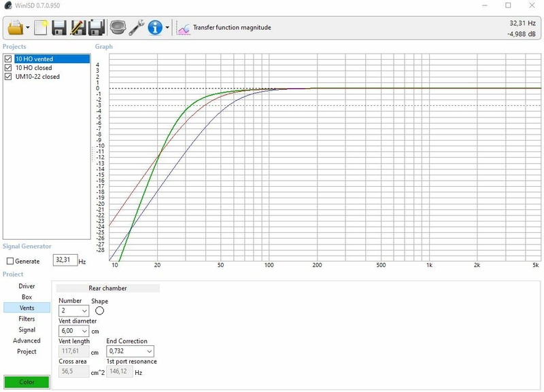Select 10 HO vented in project list
544x392 pixels.
(52, 59)
